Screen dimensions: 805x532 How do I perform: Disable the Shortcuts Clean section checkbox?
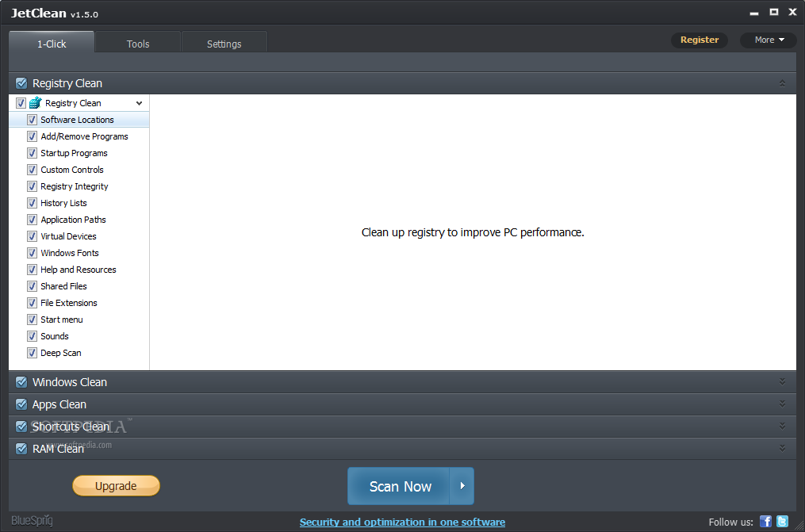[21, 427]
